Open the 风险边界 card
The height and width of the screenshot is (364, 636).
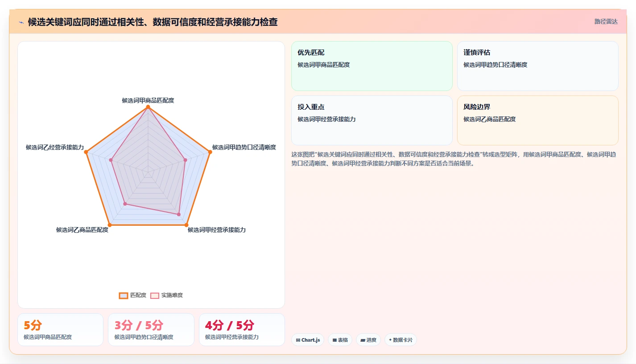(x=538, y=120)
